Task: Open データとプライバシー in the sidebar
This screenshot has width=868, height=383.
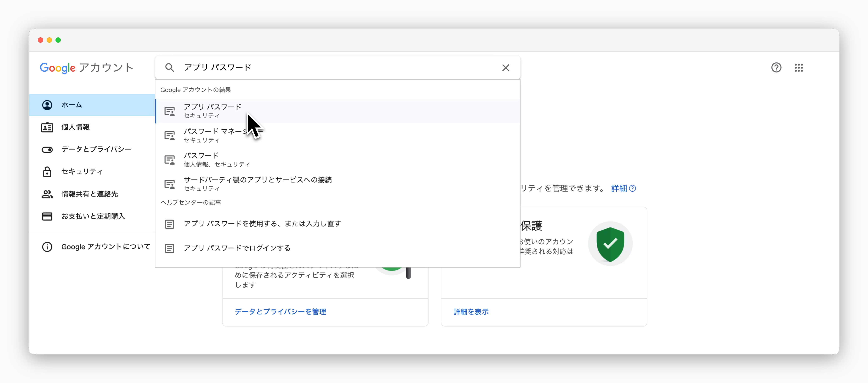Action: pos(92,149)
